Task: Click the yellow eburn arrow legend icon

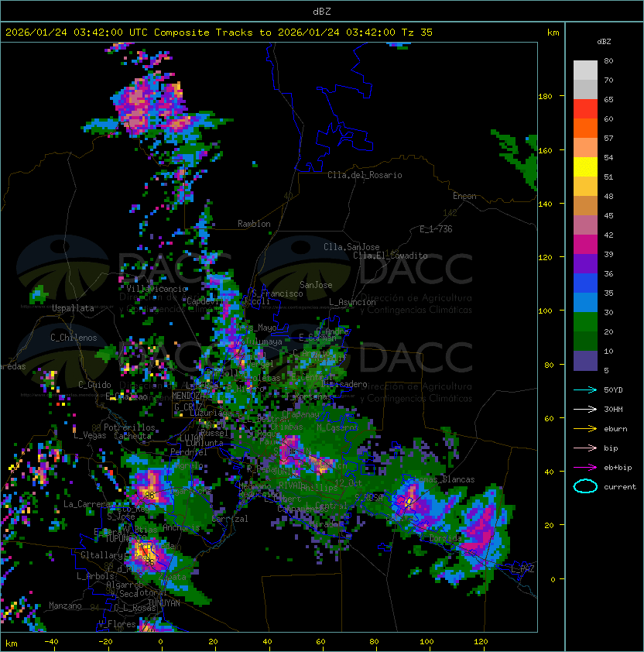Action: [x=585, y=429]
